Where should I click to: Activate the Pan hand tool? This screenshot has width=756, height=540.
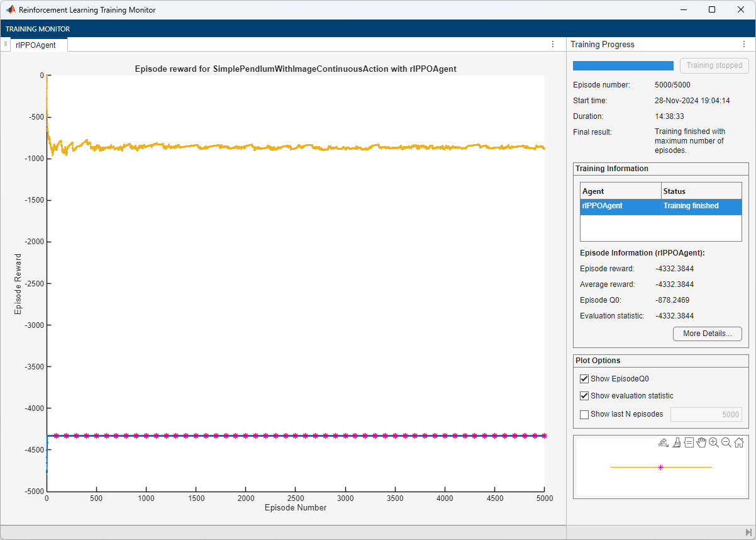click(701, 442)
